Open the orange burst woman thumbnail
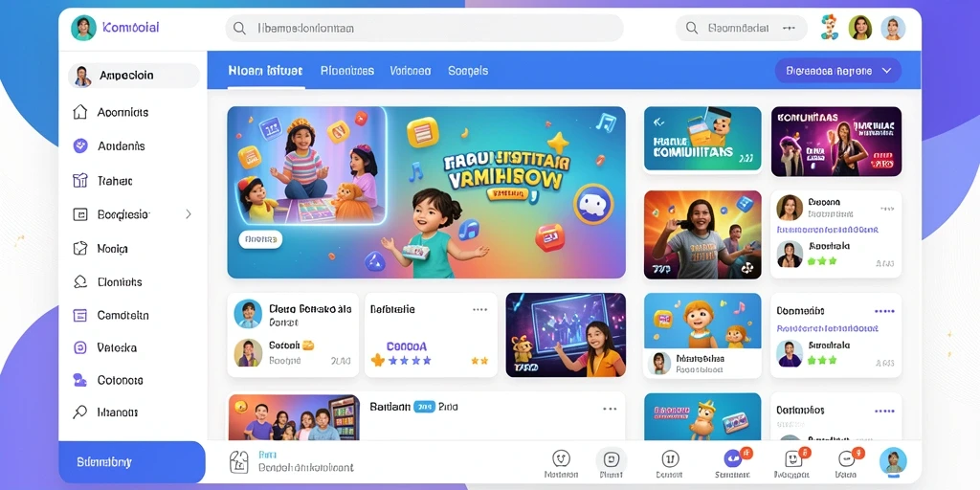The width and height of the screenshot is (980, 490). click(702, 234)
